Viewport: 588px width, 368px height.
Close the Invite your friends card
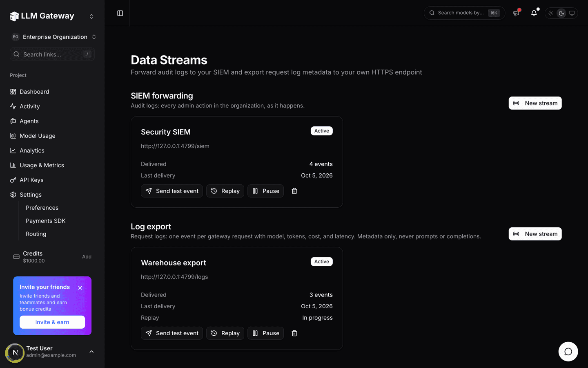[x=80, y=288]
